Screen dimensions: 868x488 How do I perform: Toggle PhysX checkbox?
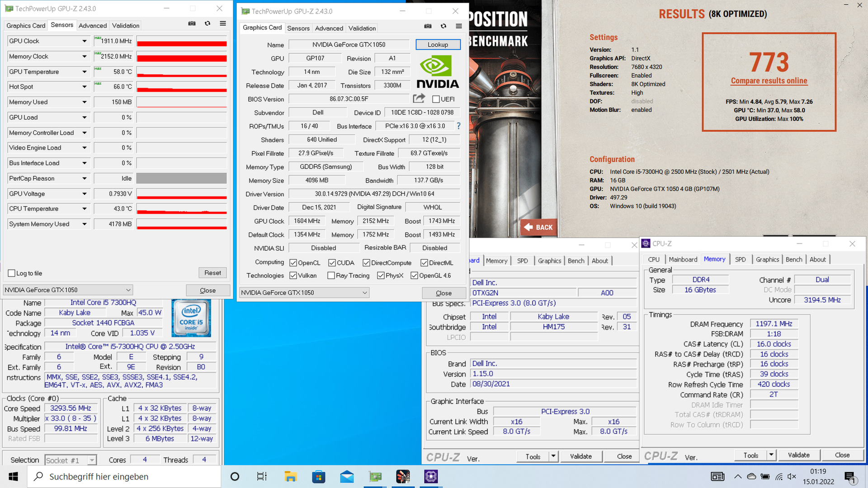click(381, 276)
